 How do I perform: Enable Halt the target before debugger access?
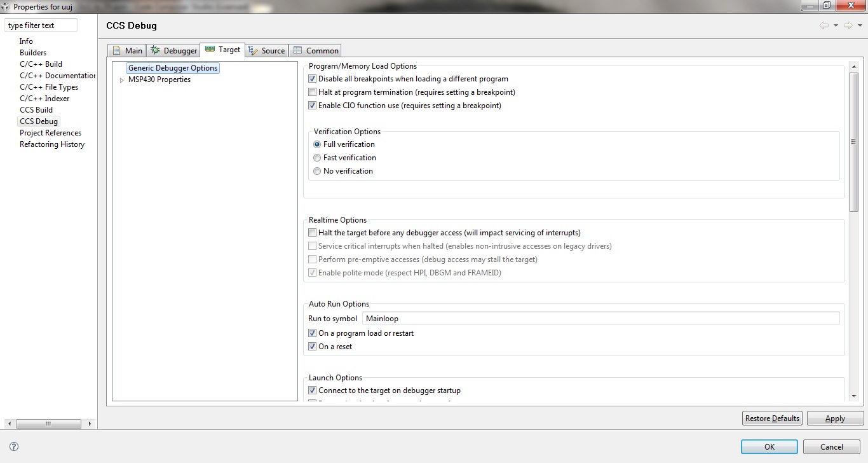pyautogui.click(x=312, y=233)
